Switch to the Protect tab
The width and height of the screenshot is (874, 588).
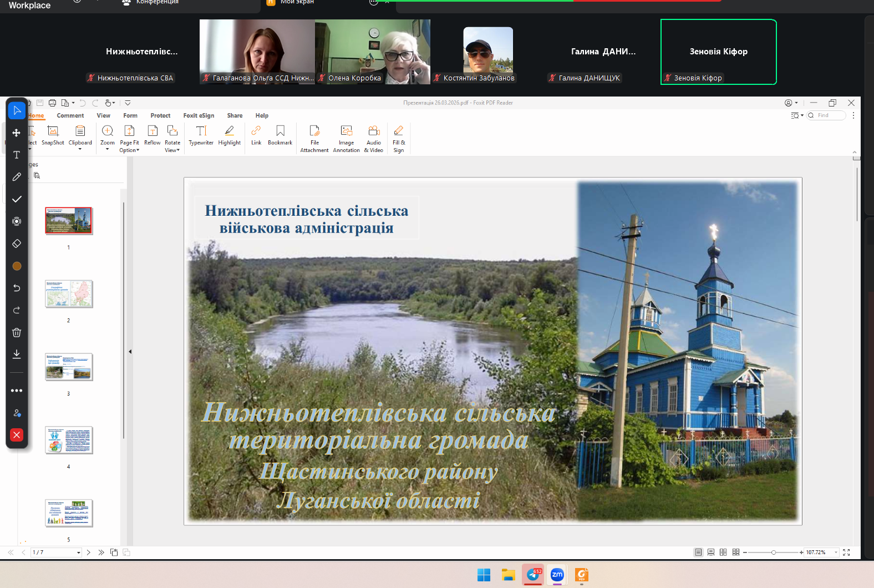tap(160, 116)
